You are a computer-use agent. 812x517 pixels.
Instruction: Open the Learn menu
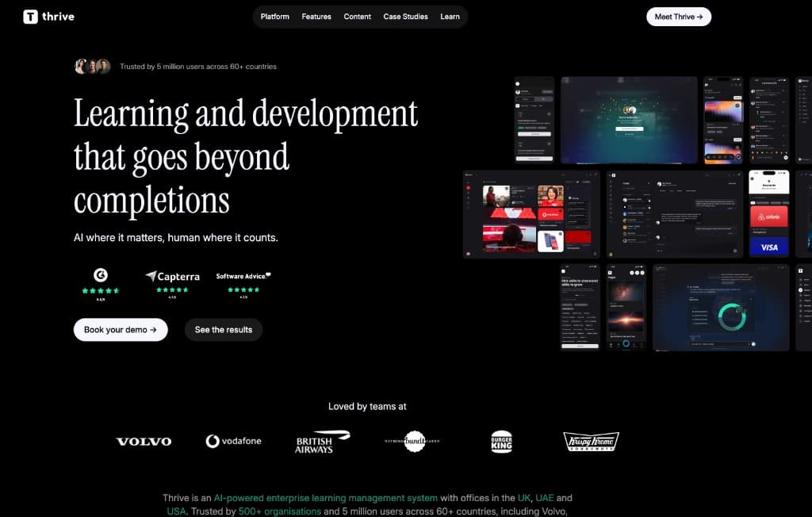(x=450, y=17)
